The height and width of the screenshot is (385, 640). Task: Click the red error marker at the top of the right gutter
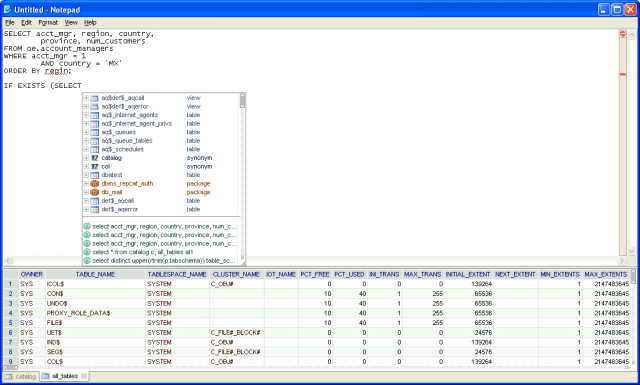(622, 34)
